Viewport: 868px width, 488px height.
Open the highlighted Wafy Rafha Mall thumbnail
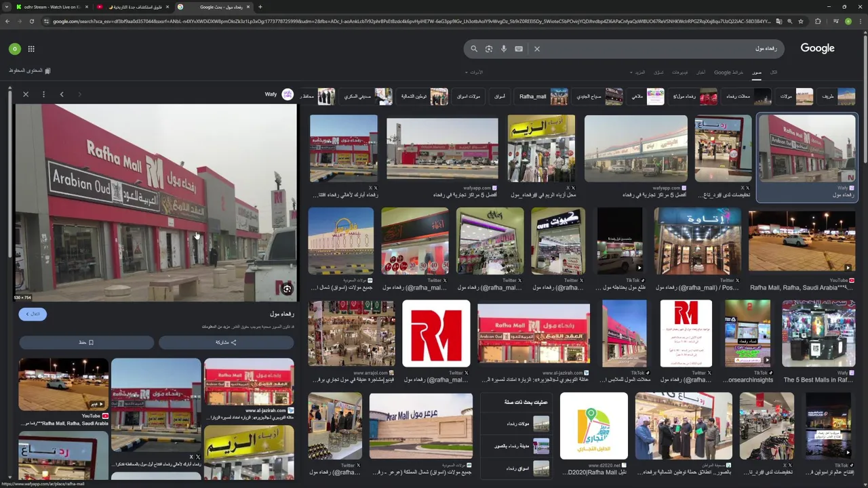[806, 150]
